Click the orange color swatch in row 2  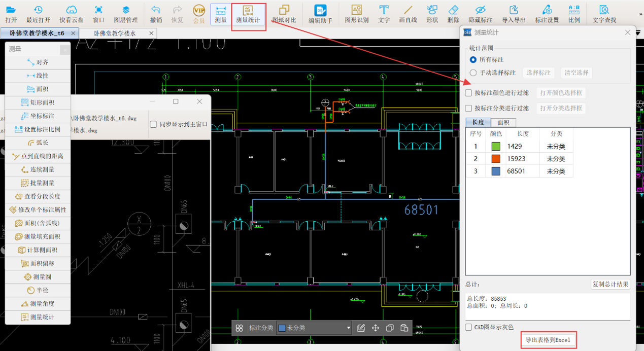pyautogui.click(x=496, y=159)
